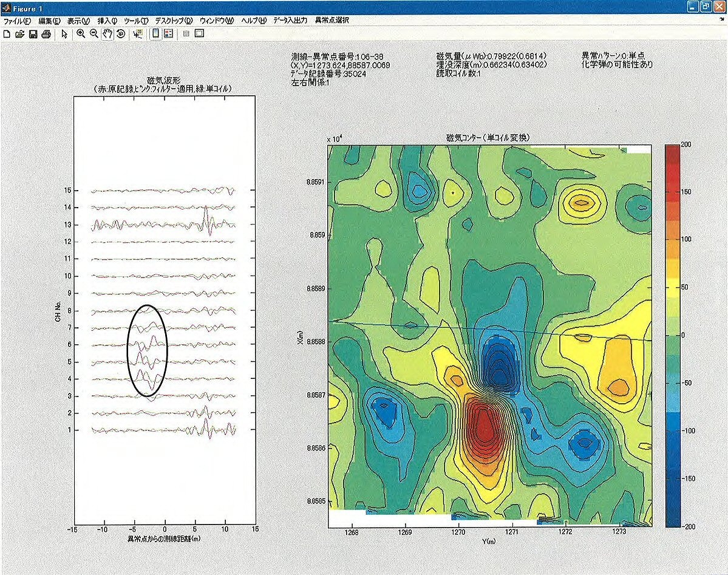Expand the 異常点選択 menu
Screen dimensions: 728x575
pos(332,20)
